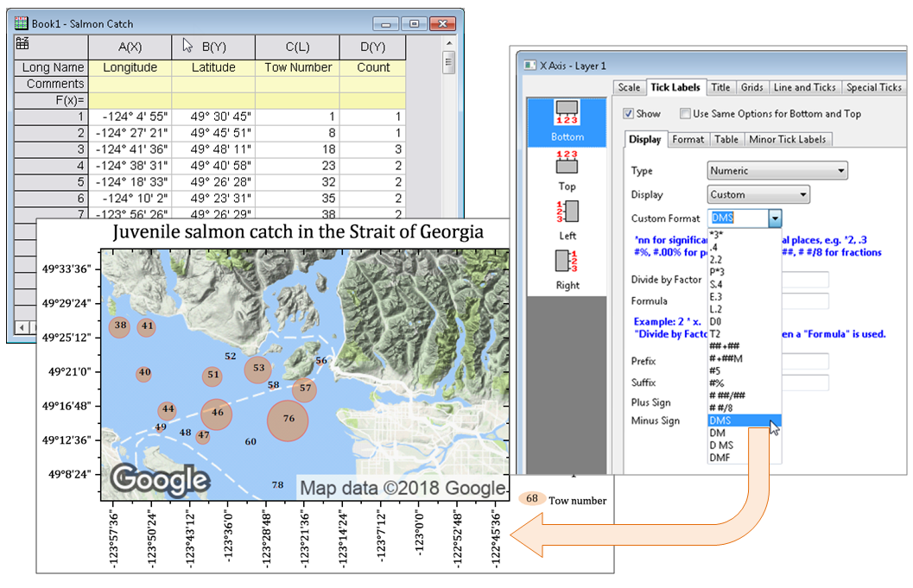Select DMF from the format list
913x588 pixels.
719,458
